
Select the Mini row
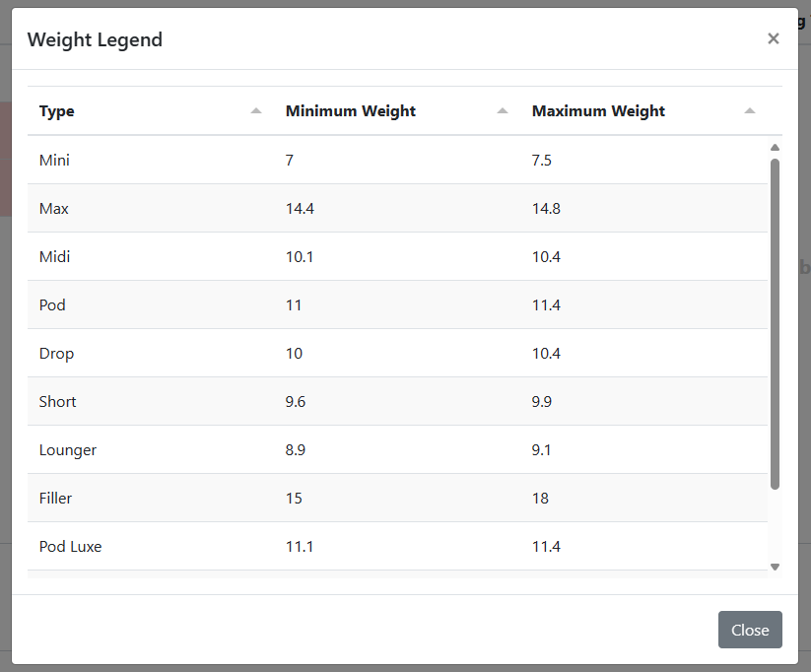pos(397,160)
